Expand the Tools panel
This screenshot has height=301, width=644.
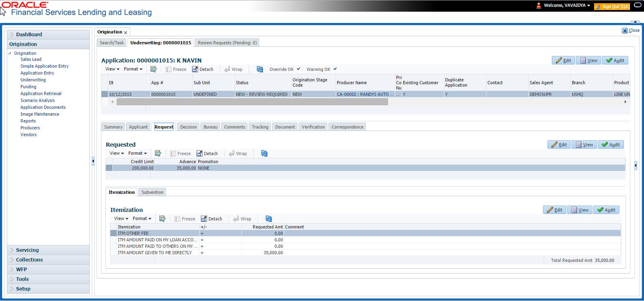pos(48,279)
